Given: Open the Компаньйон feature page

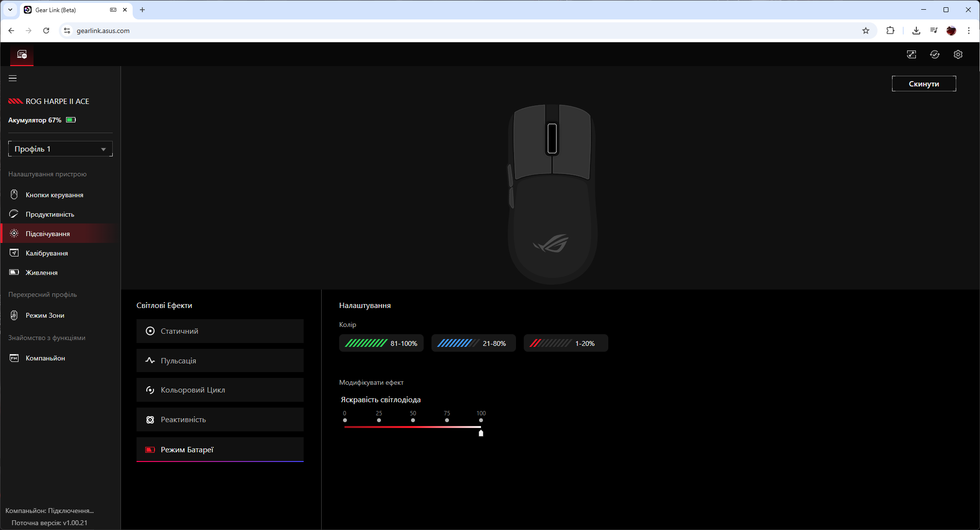Looking at the screenshot, I should pos(45,358).
